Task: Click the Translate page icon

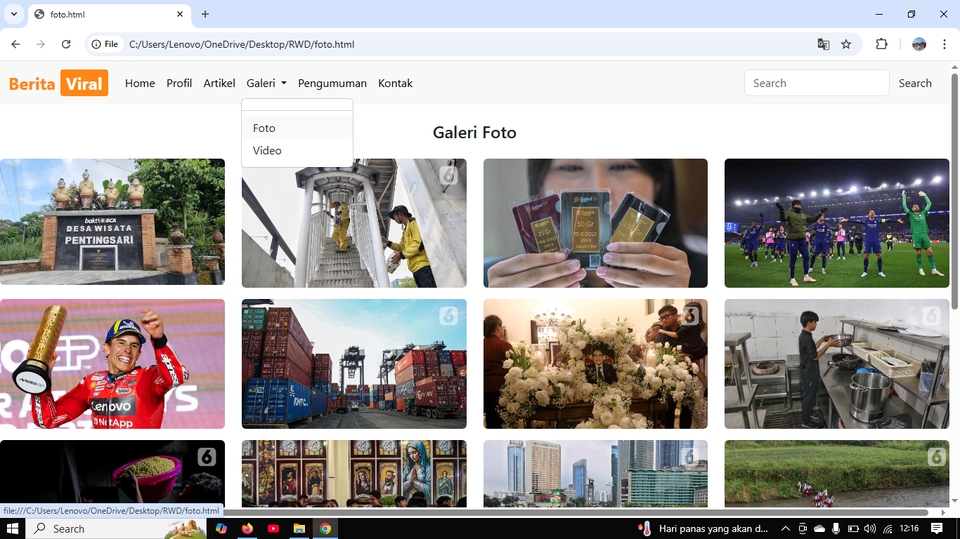Action: pos(823,44)
